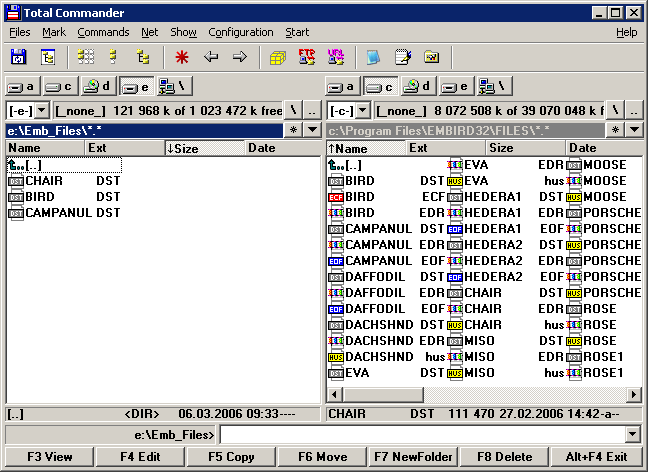Expand the command line history dropdown
Image resolution: width=648 pixels, height=472 pixels.
click(x=632, y=434)
